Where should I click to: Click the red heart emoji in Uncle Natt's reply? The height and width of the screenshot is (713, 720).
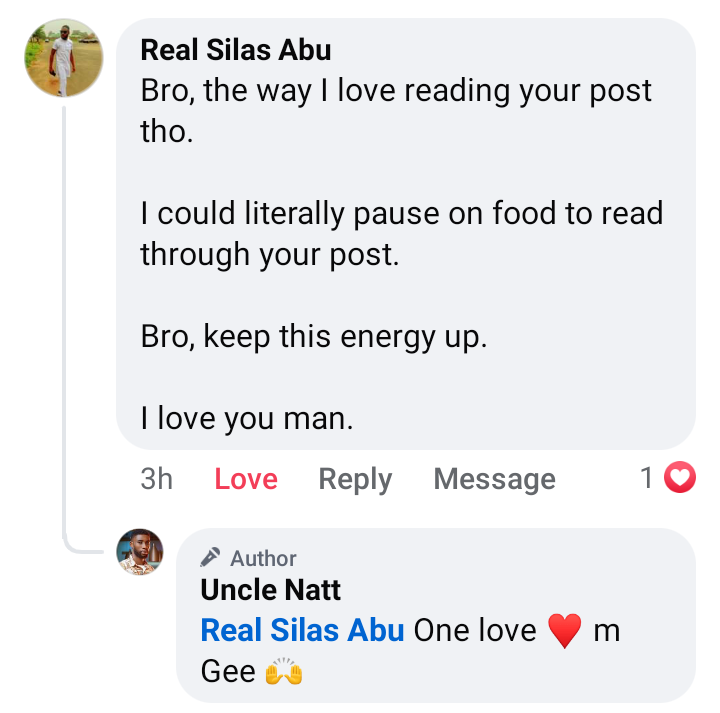(565, 631)
